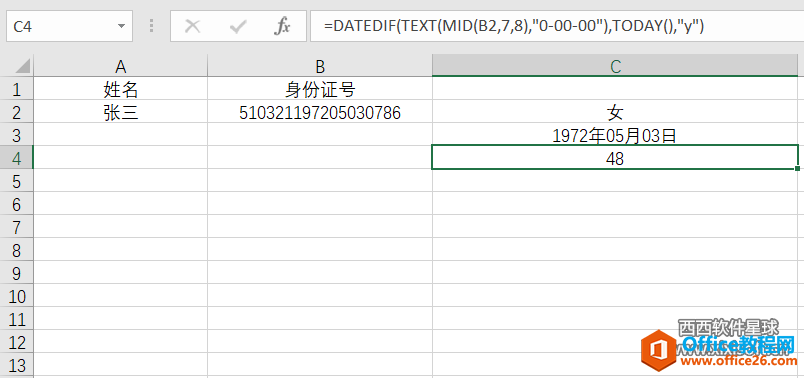Click into the DATEDIF formula bar text
The width and height of the screenshot is (804, 378).
(x=513, y=26)
